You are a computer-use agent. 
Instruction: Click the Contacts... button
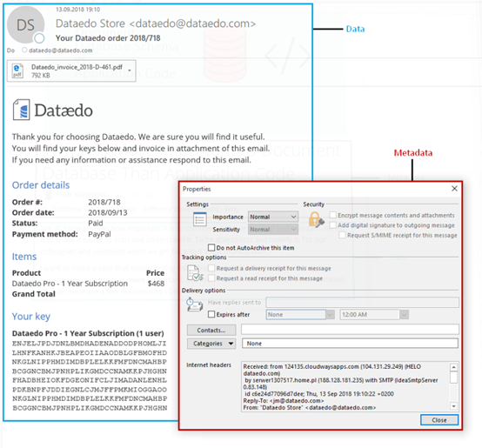pos(211,331)
